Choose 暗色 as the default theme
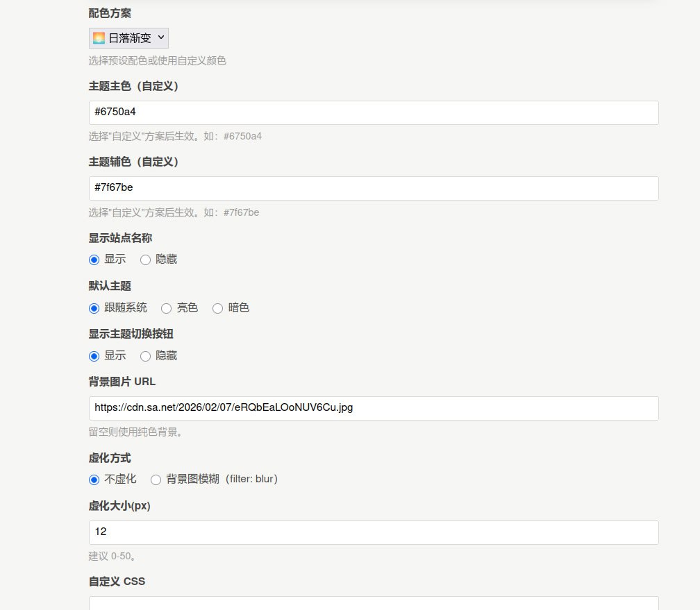 pyautogui.click(x=217, y=307)
